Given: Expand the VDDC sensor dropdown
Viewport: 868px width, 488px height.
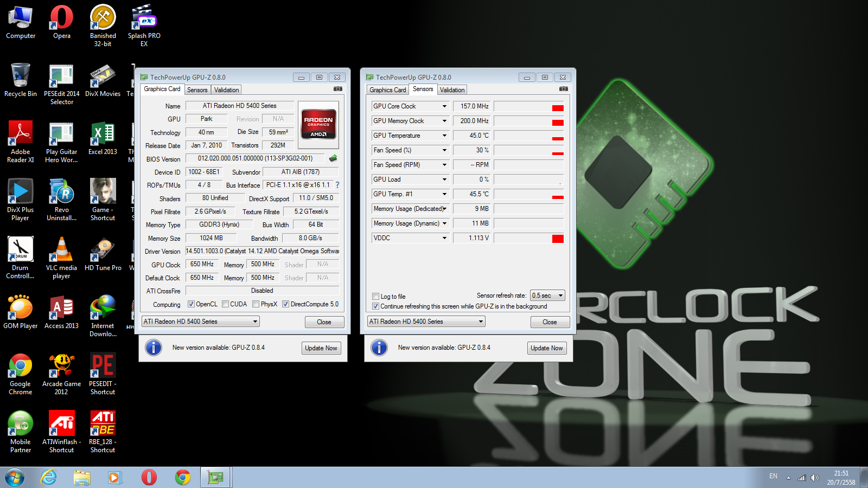Looking at the screenshot, I should click(x=444, y=238).
